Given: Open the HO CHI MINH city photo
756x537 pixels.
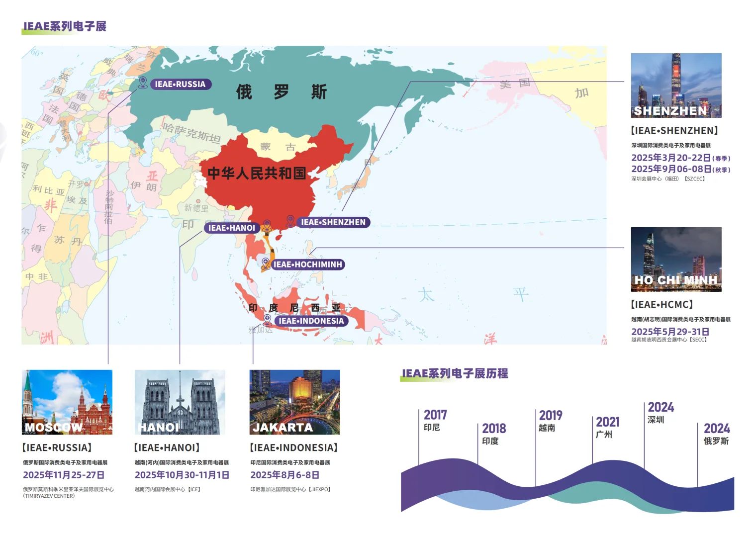Looking at the screenshot, I should pyautogui.click(x=676, y=260).
